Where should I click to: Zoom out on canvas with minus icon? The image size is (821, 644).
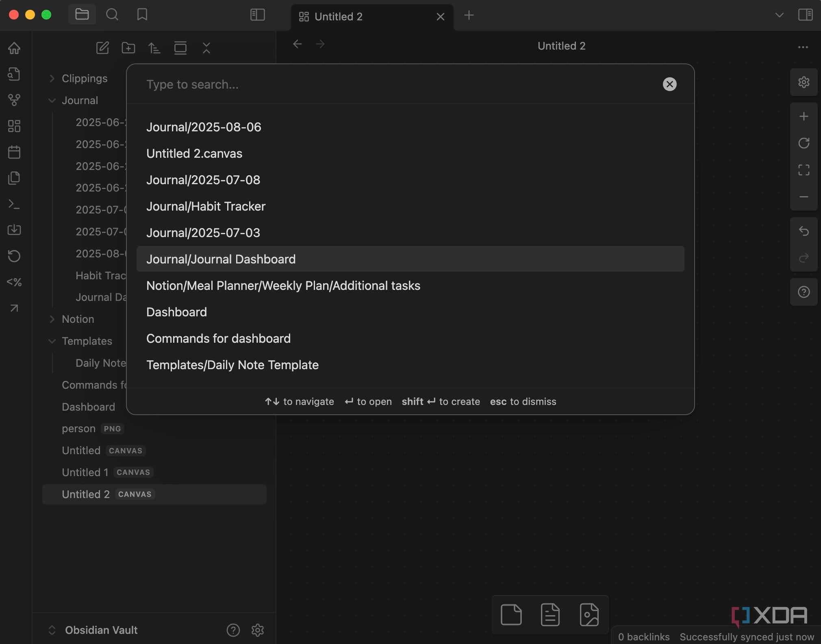(804, 197)
